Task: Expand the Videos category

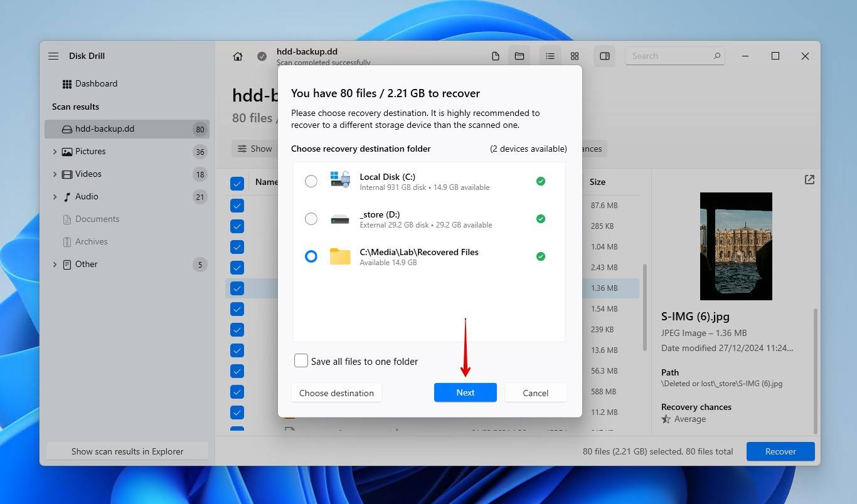Action: coord(55,174)
